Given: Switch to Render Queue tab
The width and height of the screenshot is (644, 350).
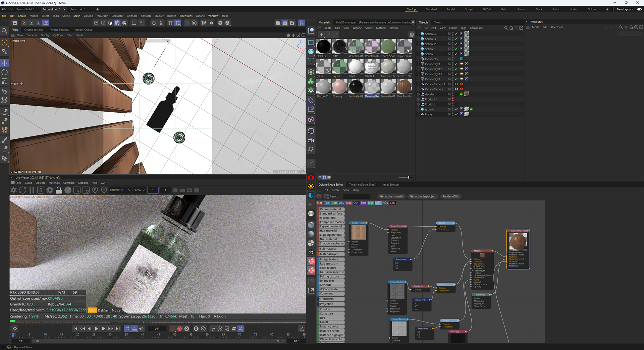Looking at the screenshot, I should pos(84,30).
